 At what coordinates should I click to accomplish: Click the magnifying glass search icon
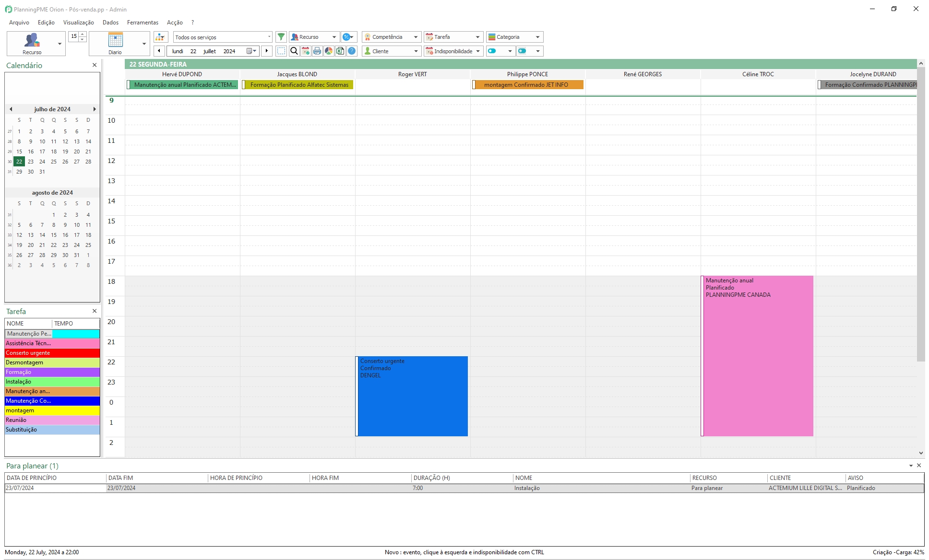coord(294,51)
